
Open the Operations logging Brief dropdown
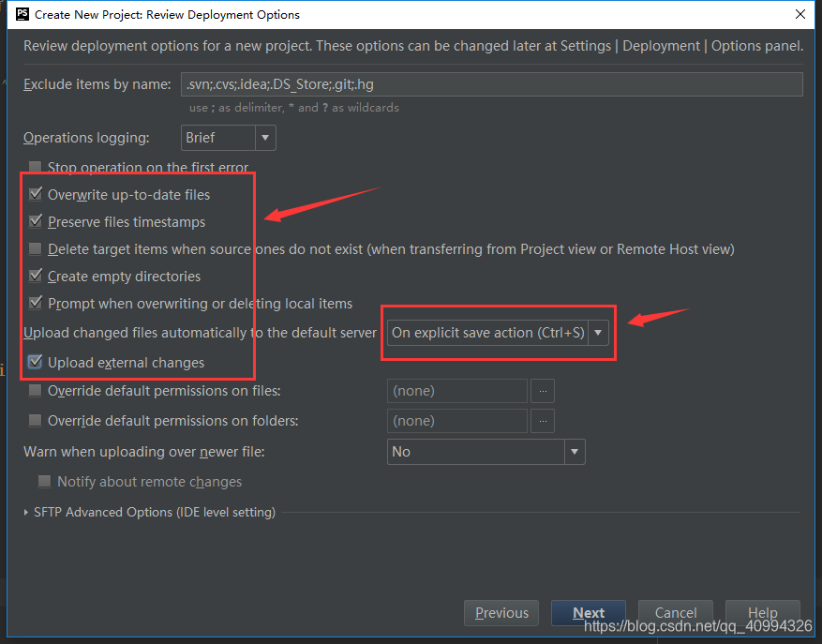pos(228,138)
